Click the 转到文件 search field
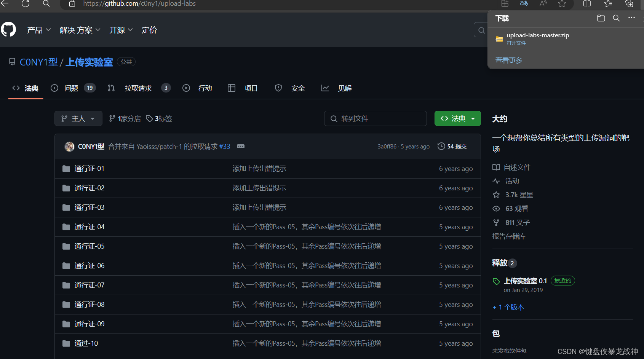Screen dimensions: 644x359 pyautogui.click(x=375, y=118)
